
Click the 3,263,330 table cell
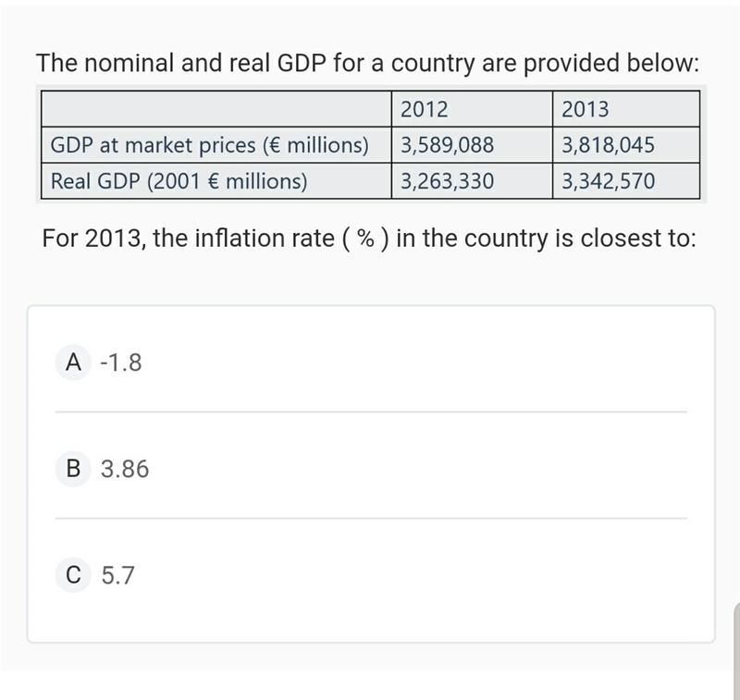472,181
